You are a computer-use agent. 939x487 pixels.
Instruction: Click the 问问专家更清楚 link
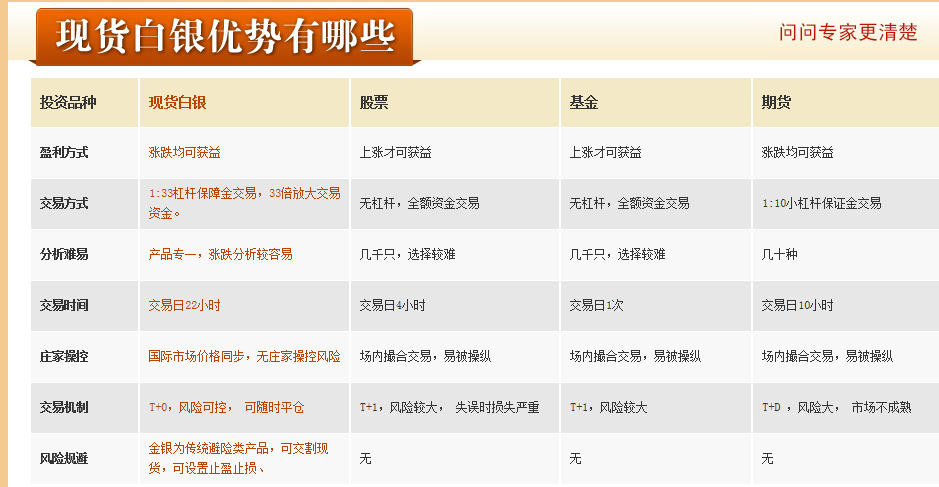[x=848, y=32]
